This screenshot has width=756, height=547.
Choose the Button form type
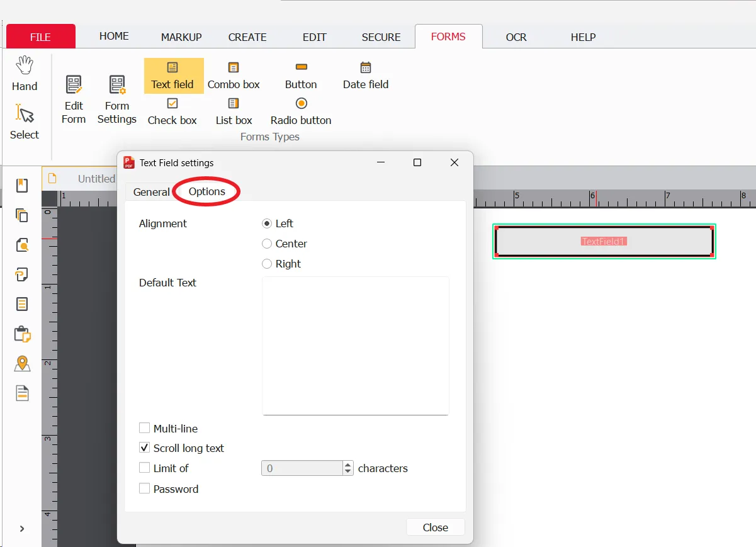[x=301, y=76]
